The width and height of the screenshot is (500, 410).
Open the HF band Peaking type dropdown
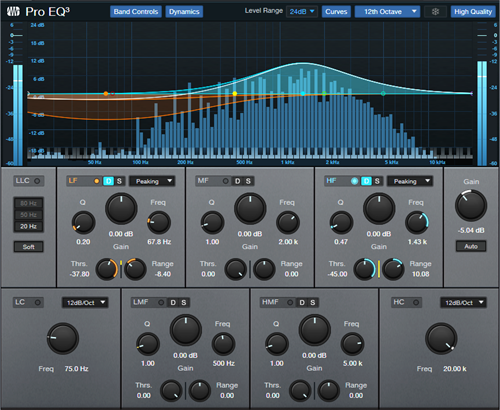pyautogui.click(x=410, y=181)
